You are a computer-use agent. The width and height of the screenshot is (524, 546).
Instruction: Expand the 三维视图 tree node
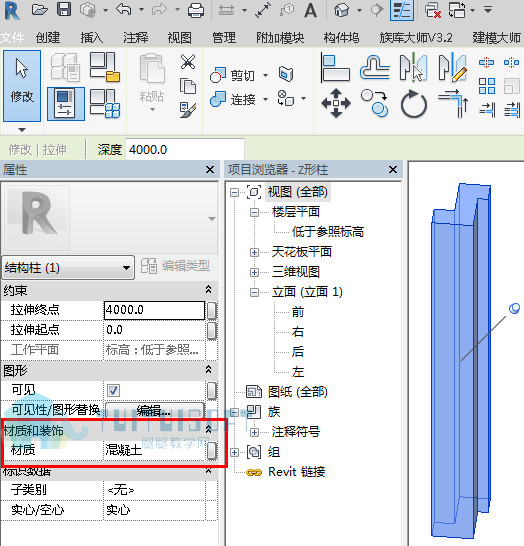pos(255,272)
